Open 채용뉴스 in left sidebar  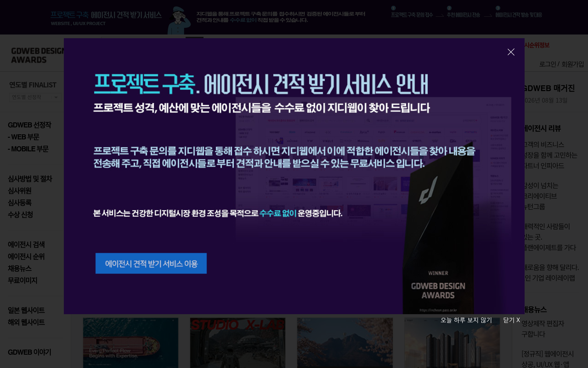20,268
